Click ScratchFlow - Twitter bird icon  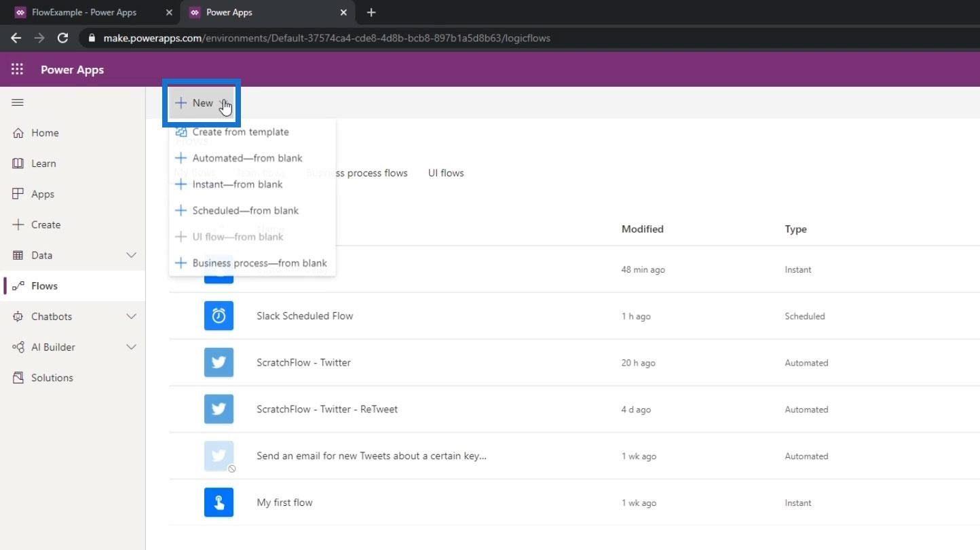point(219,363)
